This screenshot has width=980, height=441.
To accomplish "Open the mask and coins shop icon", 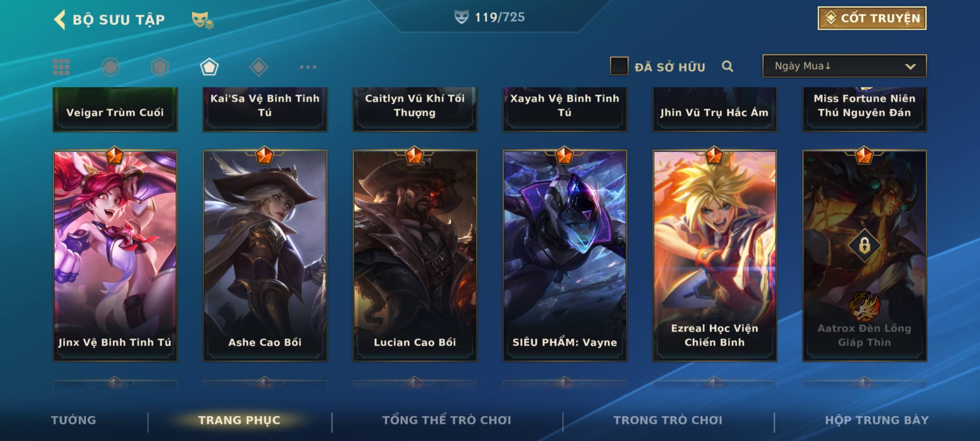I will coord(203,20).
